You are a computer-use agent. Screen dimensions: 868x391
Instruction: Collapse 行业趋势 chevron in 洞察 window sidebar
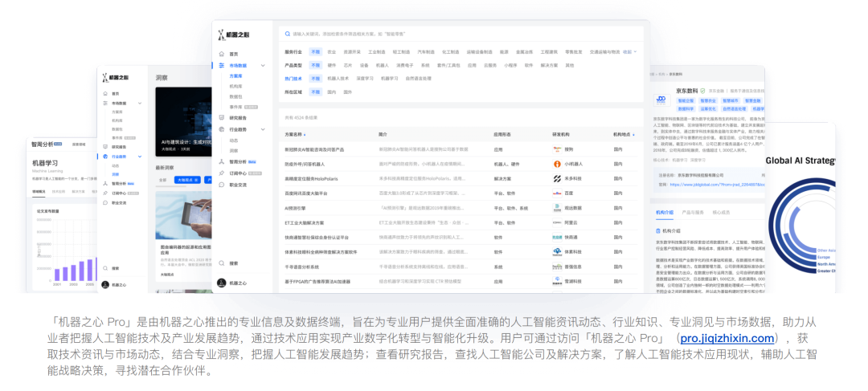coord(140,157)
